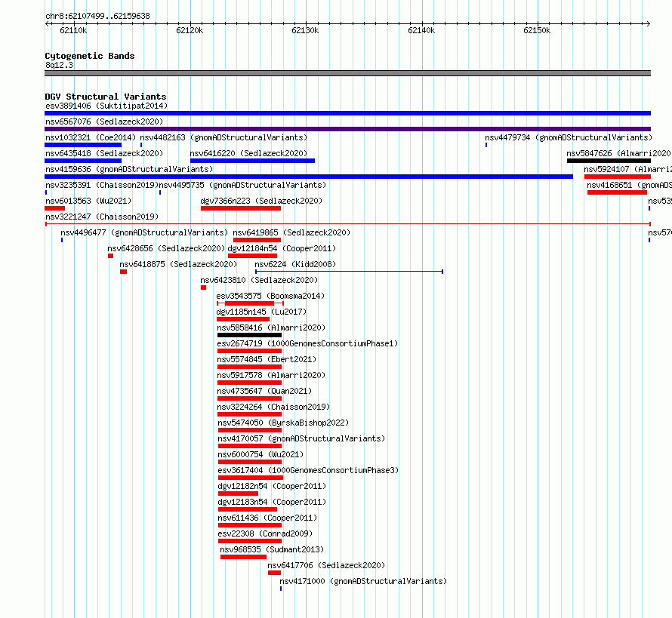The width and height of the screenshot is (672, 618).
Task: Click the nsv6567076 (Sedlazeck2020) variant label
Action: click(x=104, y=121)
